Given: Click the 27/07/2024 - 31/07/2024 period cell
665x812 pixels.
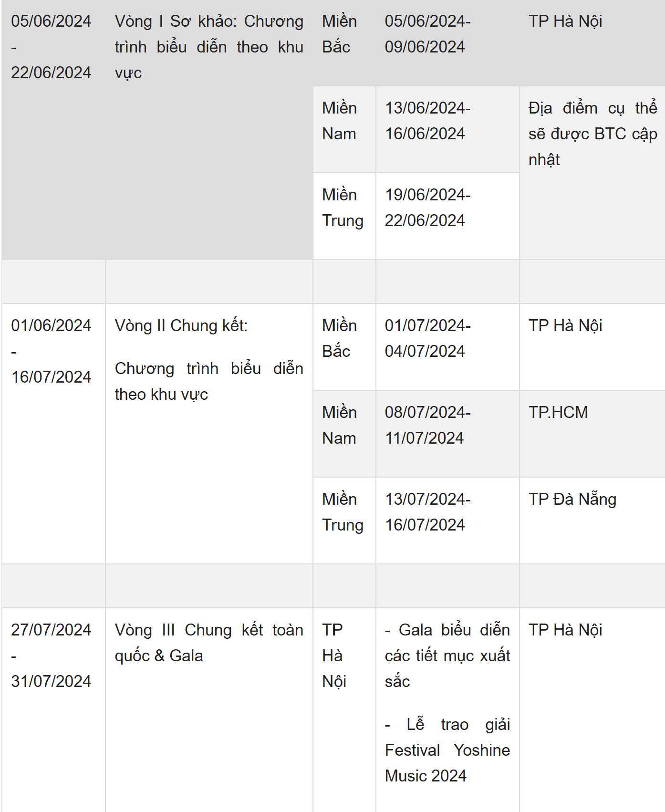Looking at the screenshot, I should pyautogui.click(x=51, y=656).
